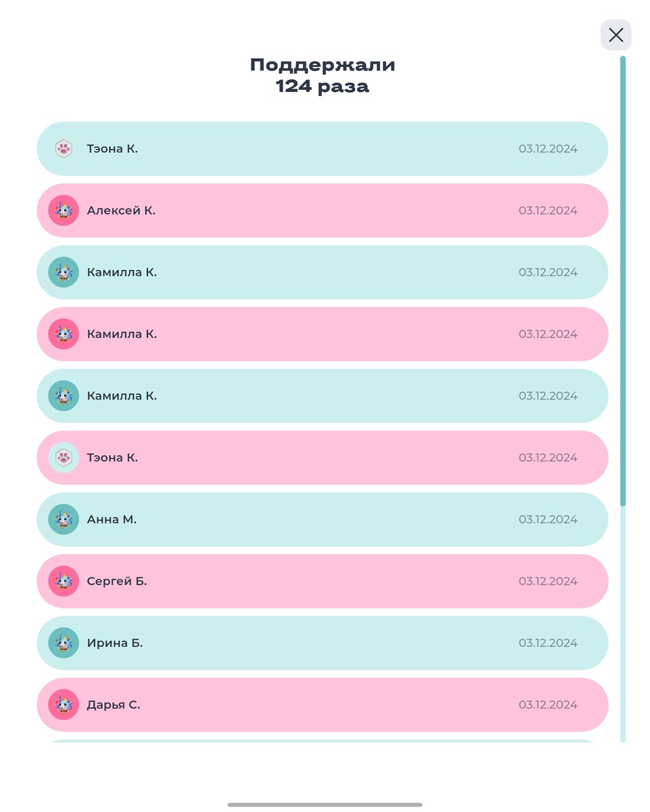Open the Сергей Б. entry dated 03.12.2024

point(321,581)
